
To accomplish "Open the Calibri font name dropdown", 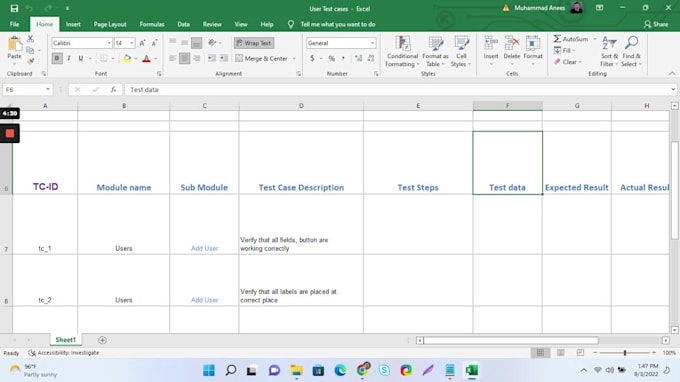I will coord(109,43).
